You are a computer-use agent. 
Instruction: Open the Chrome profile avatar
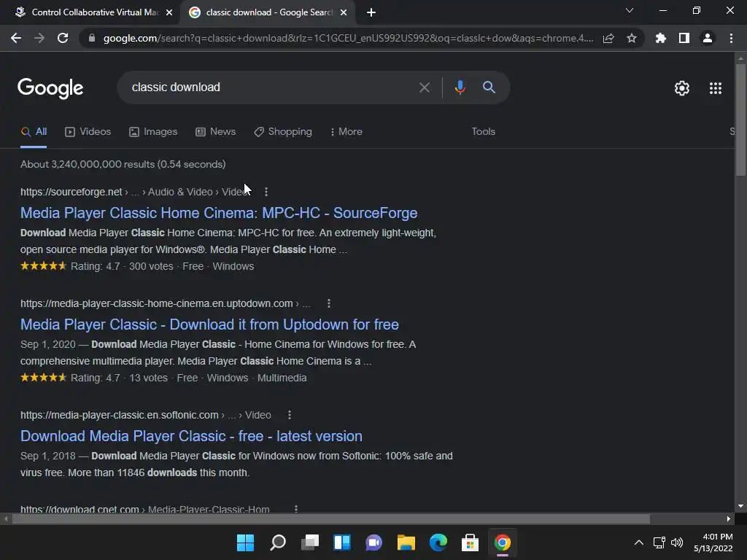708,38
